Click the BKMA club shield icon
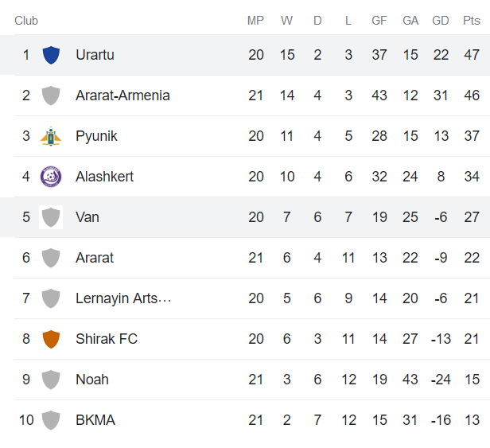The height and width of the screenshot is (448, 490). [x=51, y=420]
